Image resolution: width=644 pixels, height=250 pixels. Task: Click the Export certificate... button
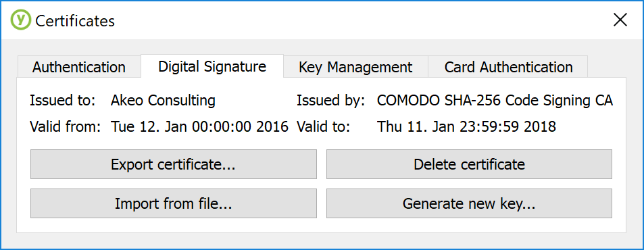(173, 164)
